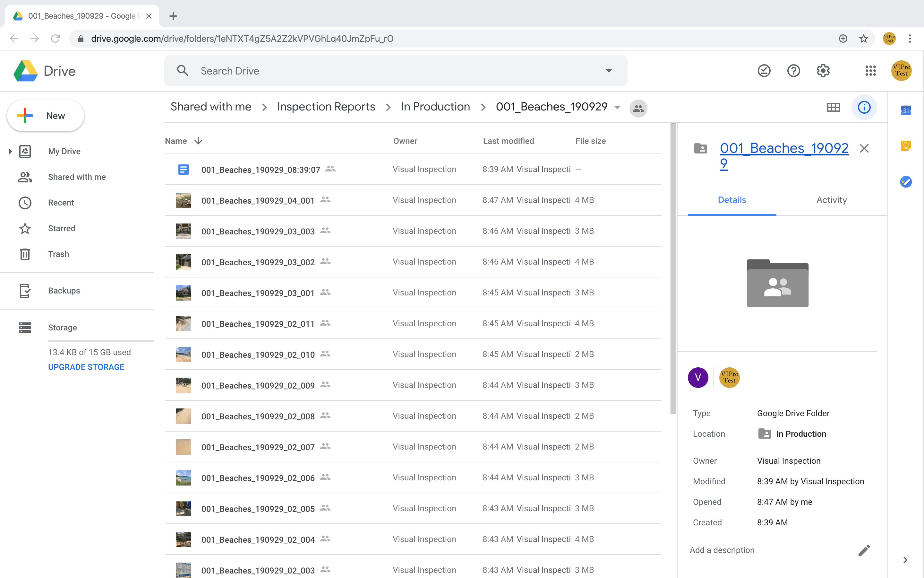
Task: Select file 001_Beaches_190929_02_008
Action: (413, 416)
